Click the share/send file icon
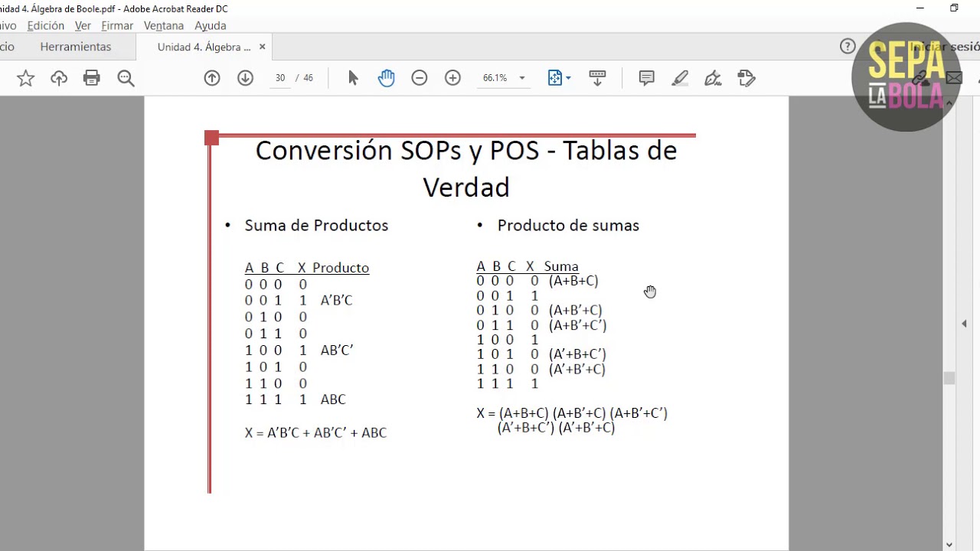Viewport: 980px width, 551px height. (746, 78)
